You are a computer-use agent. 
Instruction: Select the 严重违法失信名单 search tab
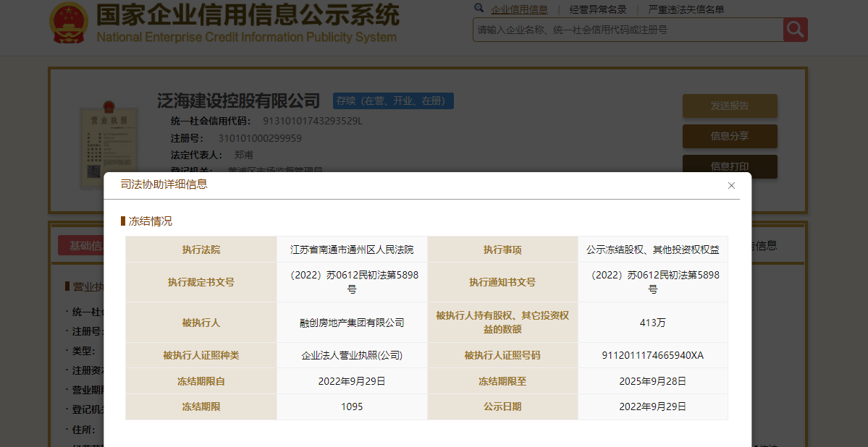[686, 9]
